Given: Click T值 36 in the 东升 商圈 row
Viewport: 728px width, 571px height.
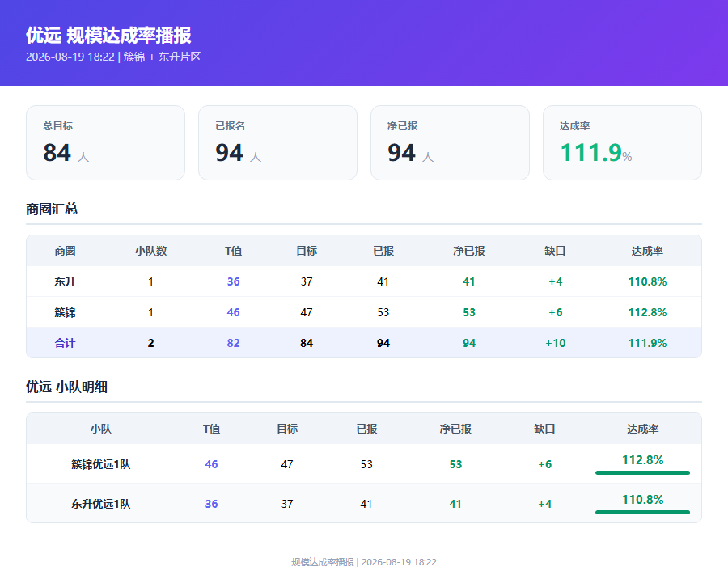Looking at the screenshot, I should (x=233, y=281).
